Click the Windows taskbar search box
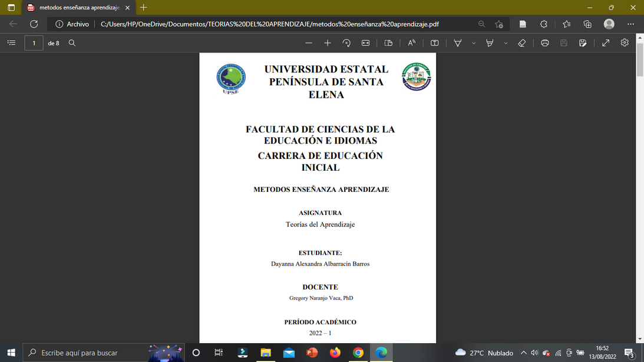This screenshot has height=362, width=644. 104,353
